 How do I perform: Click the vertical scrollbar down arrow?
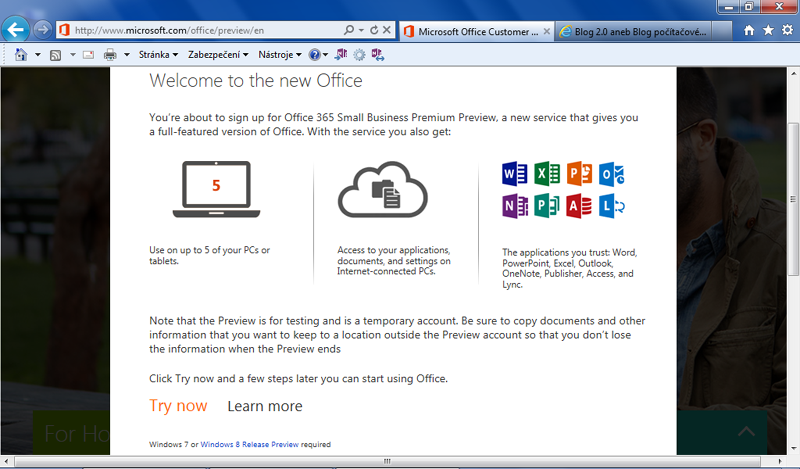click(793, 449)
